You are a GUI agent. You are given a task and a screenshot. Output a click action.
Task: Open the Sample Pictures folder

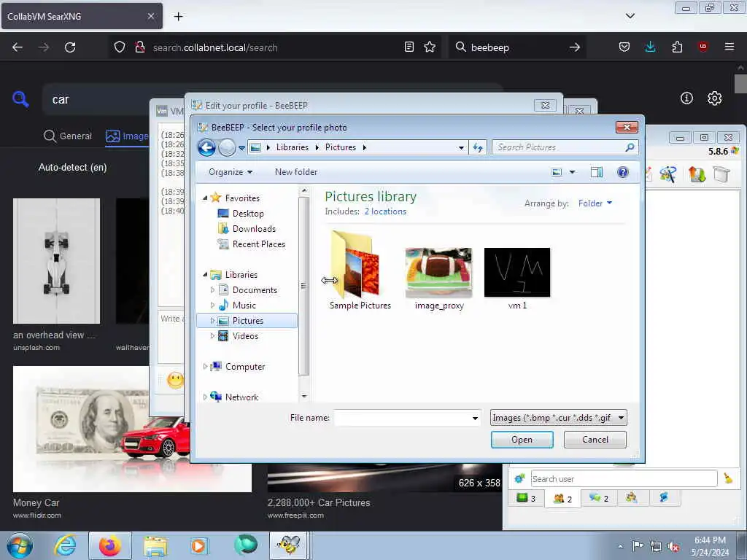pos(360,271)
